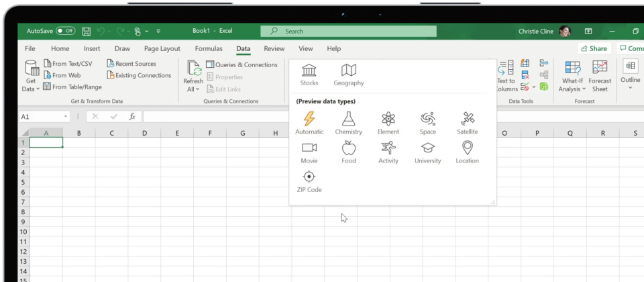The width and height of the screenshot is (644, 282).
Task: Pick the University data type
Action: pyautogui.click(x=427, y=152)
